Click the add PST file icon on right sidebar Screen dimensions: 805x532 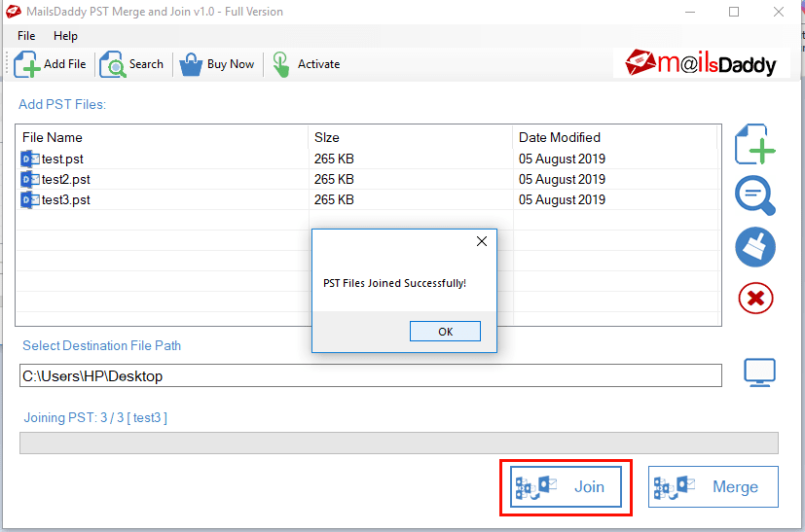[754, 144]
